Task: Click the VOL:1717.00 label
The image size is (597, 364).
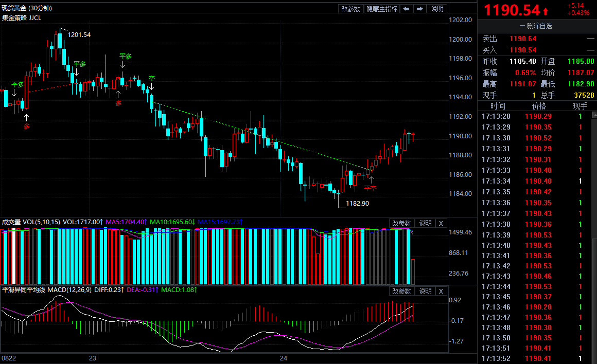Action: [x=83, y=222]
